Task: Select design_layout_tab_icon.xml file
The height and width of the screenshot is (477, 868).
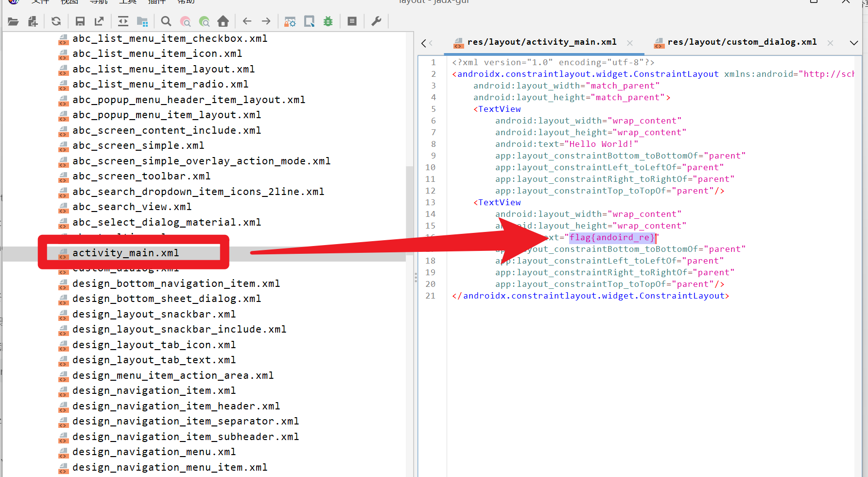Action: pos(154,345)
